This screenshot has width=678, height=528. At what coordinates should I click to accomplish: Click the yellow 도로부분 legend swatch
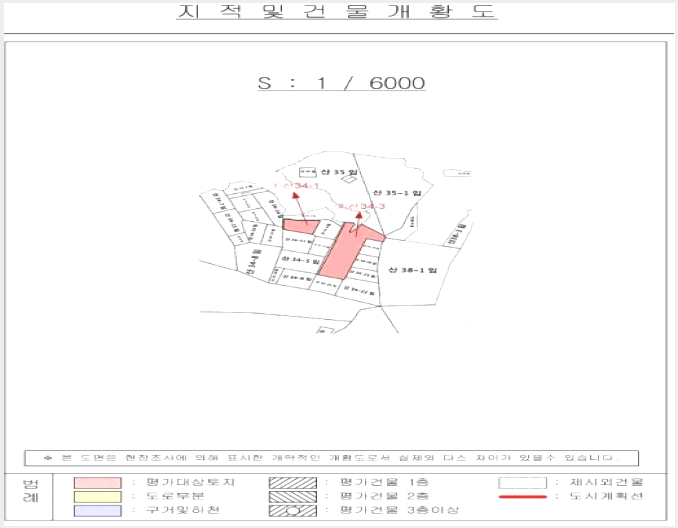(x=98, y=496)
